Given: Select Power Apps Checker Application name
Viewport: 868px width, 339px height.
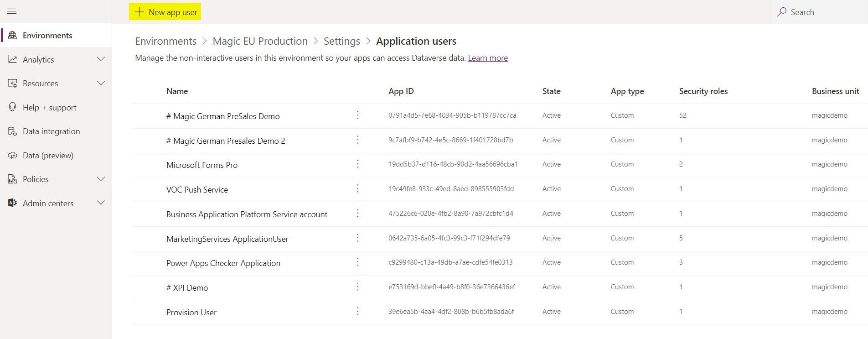Looking at the screenshot, I should click(x=223, y=263).
